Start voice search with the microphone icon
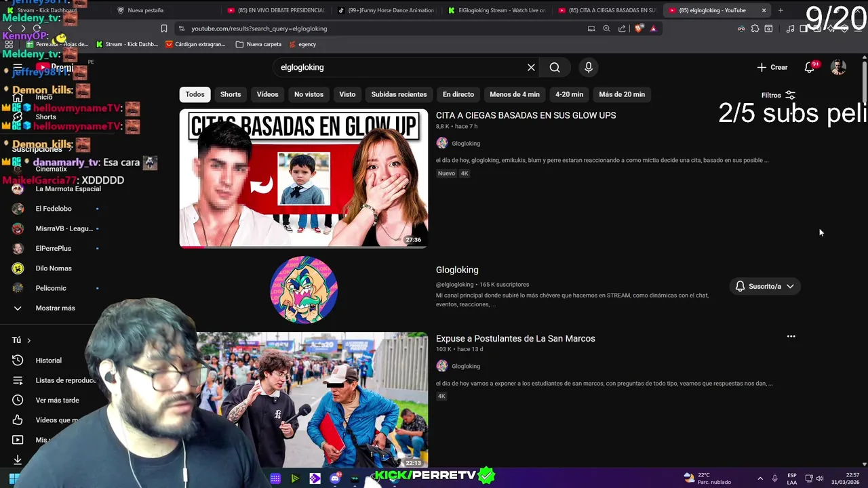The height and width of the screenshot is (488, 868). [x=589, y=67]
